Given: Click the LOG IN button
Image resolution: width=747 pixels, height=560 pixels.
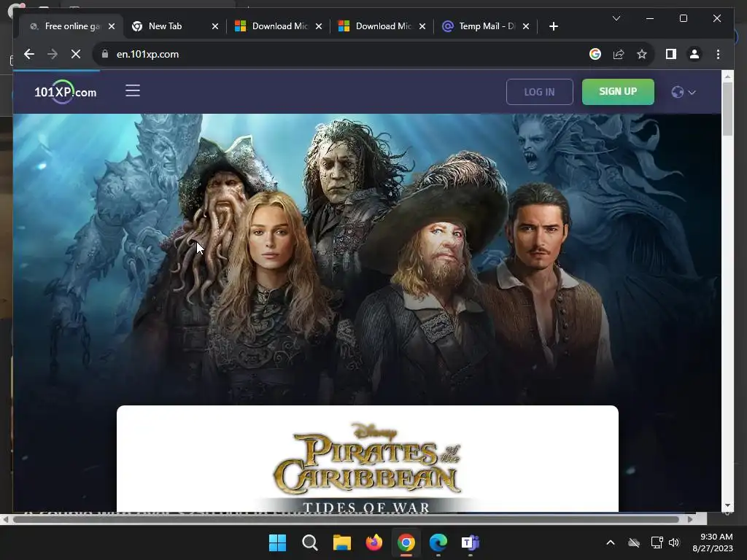Looking at the screenshot, I should [x=539, y=92].
